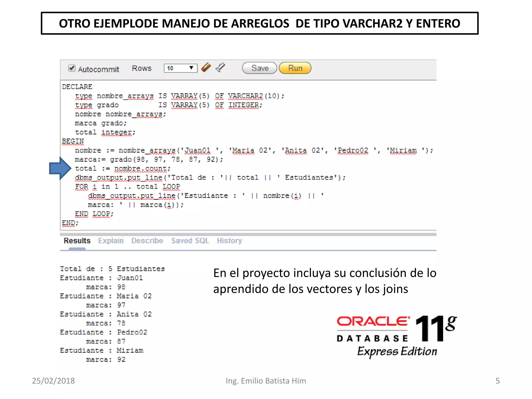
Task: Click the find-tables flashlight icon
Action: tap(220, 67)
